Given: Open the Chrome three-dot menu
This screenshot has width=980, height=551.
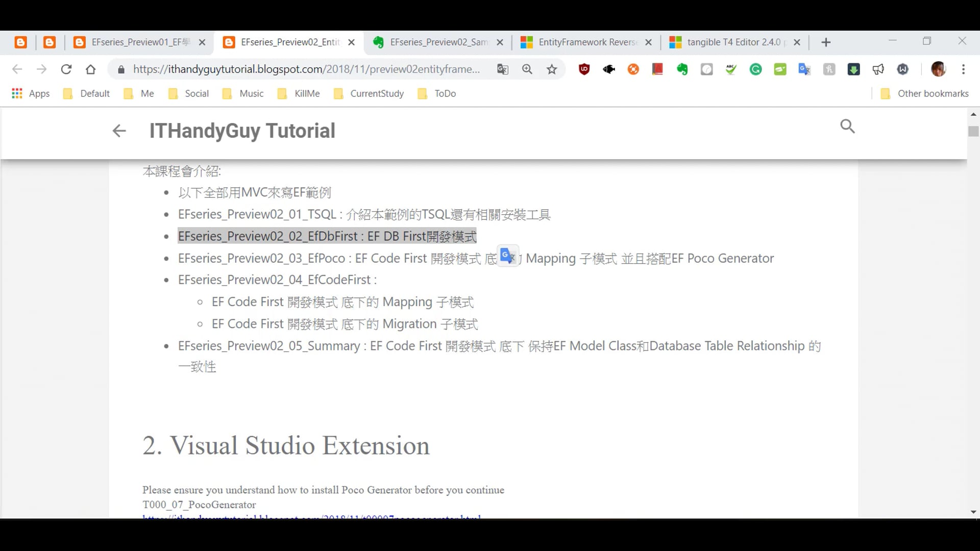Looking at the screenshot, I should [963, 69].
